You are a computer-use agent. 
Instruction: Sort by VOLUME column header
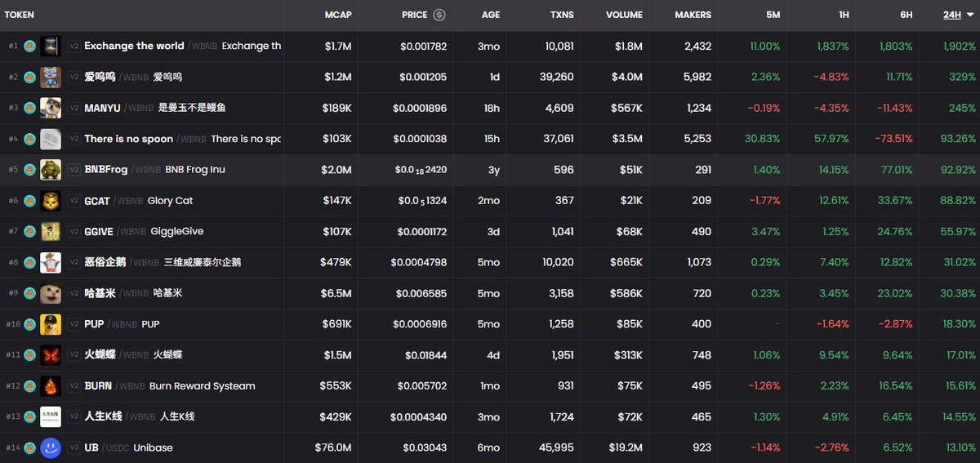624,15
